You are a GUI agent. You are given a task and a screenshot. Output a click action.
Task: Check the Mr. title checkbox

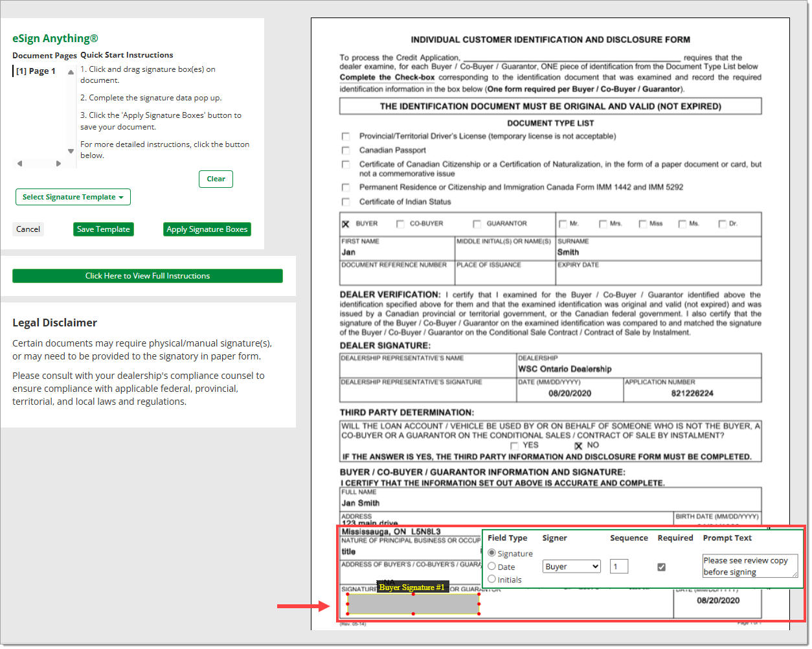[x=563, y=224]
